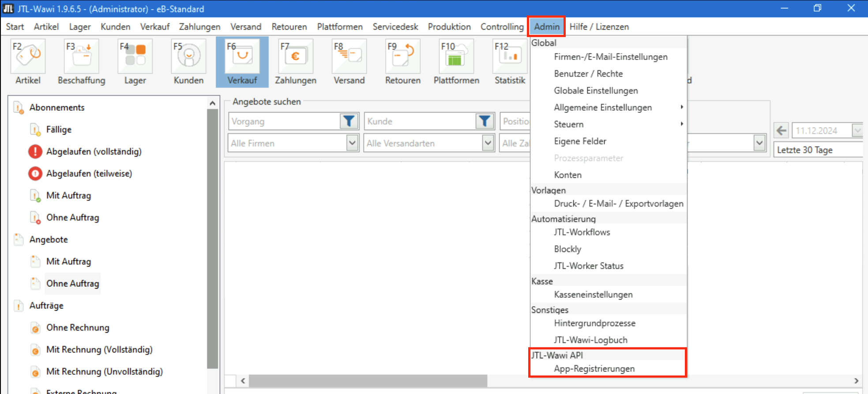Click the red Abgelaufen (vollständig) warning icon
This screenshot has width=868, height=394.
point(35,151)
